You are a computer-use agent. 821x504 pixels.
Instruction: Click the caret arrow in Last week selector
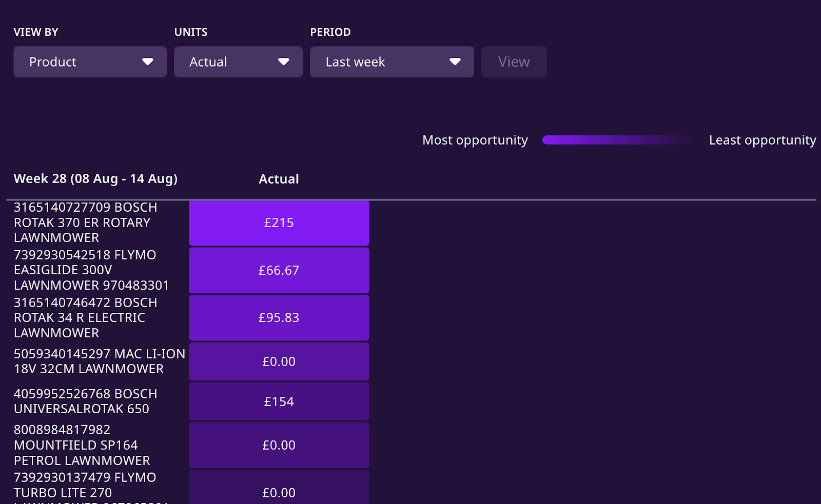455,62
